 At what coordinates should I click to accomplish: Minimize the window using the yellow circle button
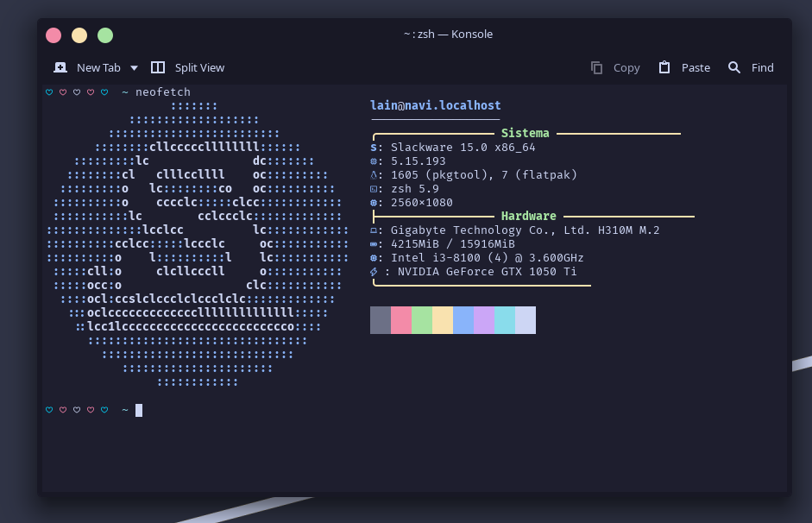tap(79, 35)
